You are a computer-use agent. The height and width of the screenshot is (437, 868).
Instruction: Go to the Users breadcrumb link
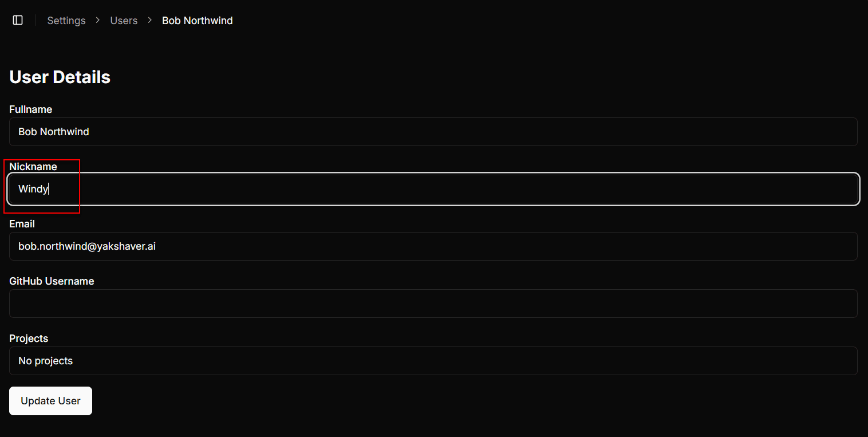pyautogui.click(x=124, y=21)
